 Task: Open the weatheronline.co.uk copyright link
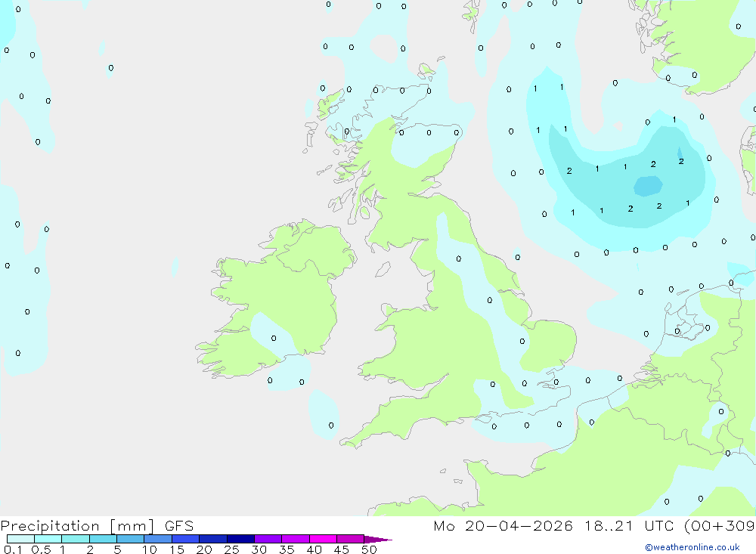tap(692, 547)
